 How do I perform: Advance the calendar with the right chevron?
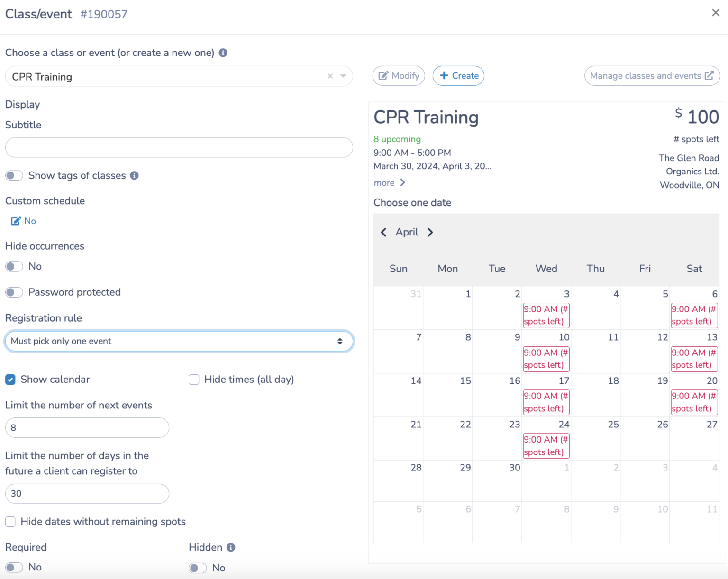(x=430, y=232)
